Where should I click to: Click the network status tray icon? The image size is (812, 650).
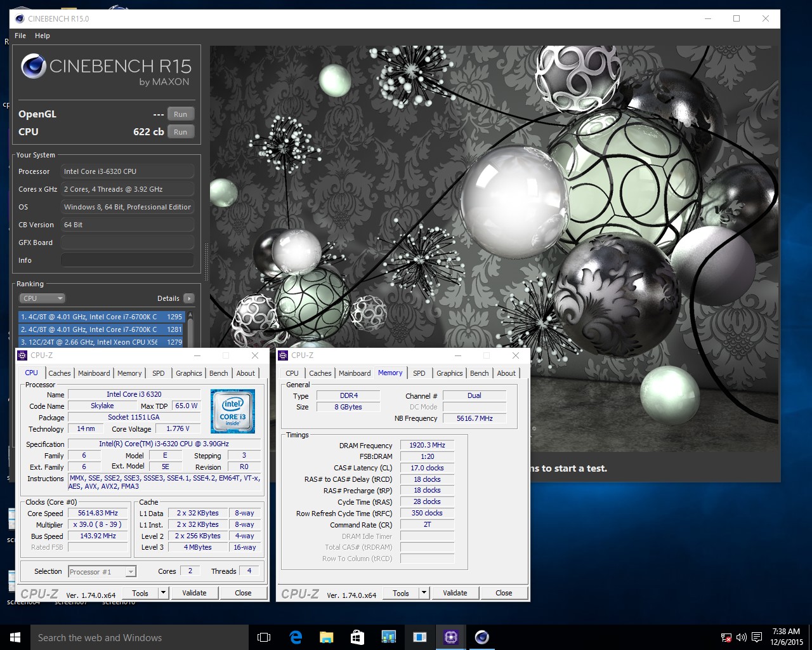726,637
